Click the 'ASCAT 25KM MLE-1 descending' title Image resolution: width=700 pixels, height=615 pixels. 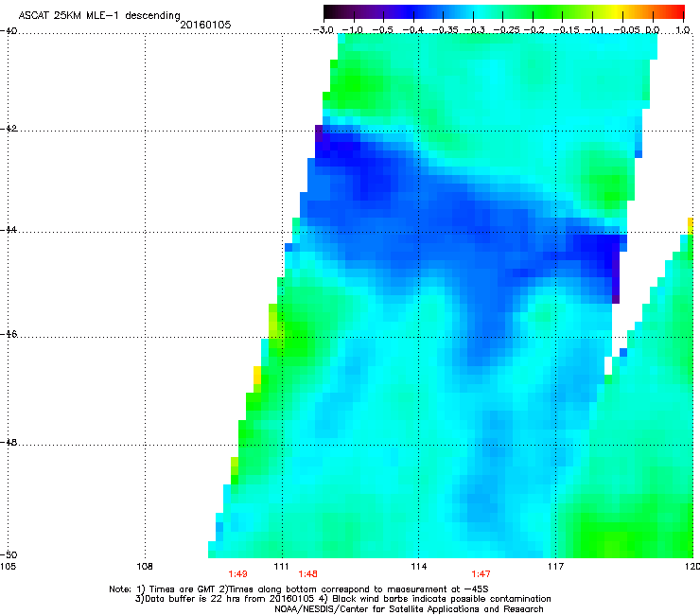[99, 16]
